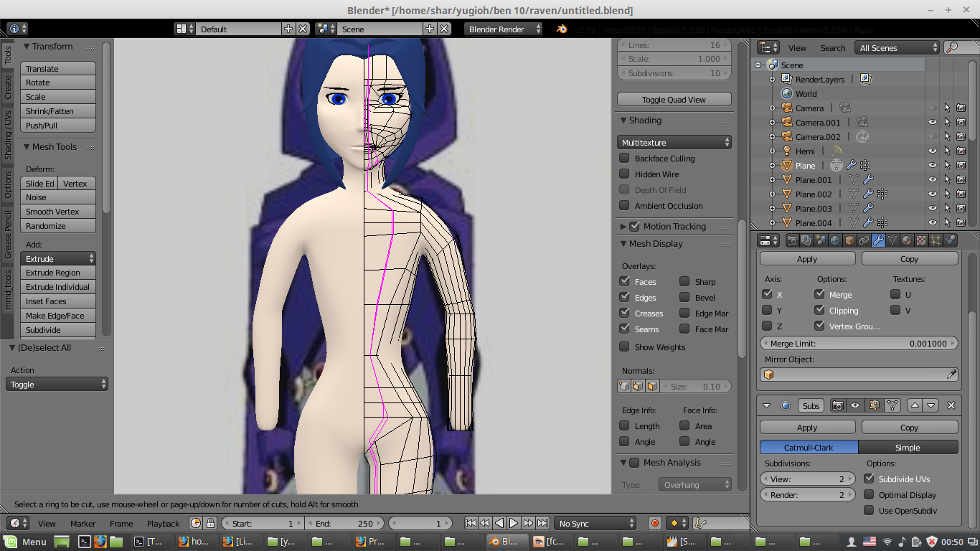Open Blender Render engine dropdown
The width and height of the screenshot is (980, 551).
tap(504, 29)
